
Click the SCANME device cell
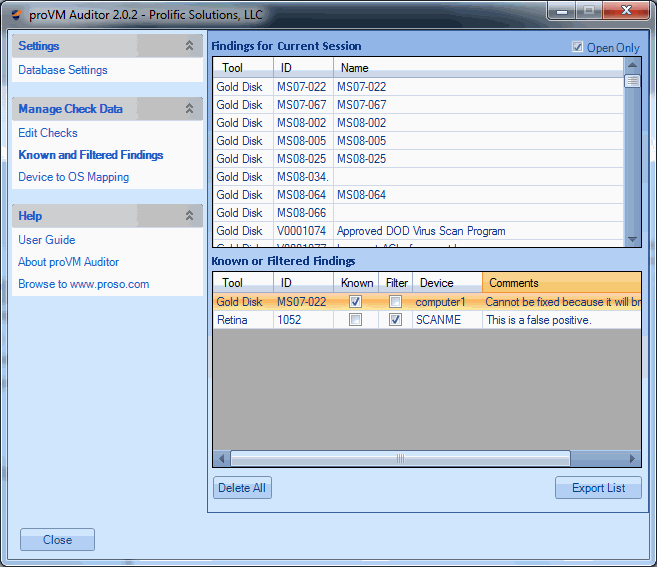pyautogui.click(x=447, y=320)
